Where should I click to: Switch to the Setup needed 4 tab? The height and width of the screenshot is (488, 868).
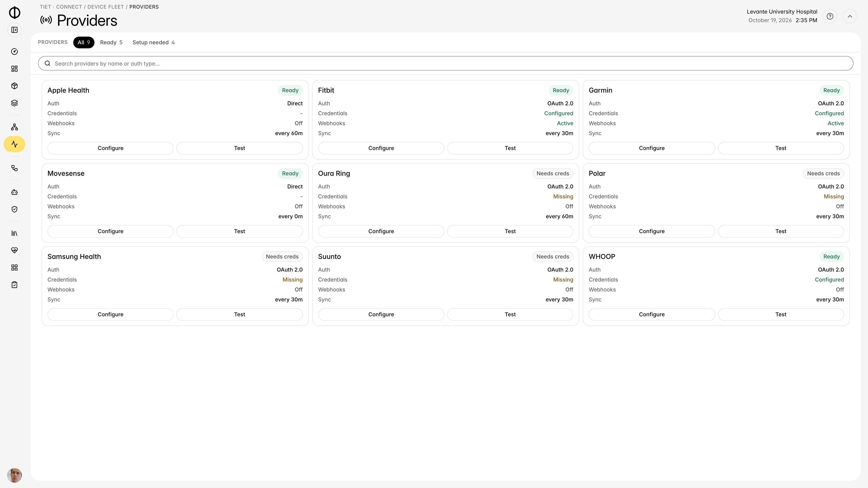coord(154,42)
